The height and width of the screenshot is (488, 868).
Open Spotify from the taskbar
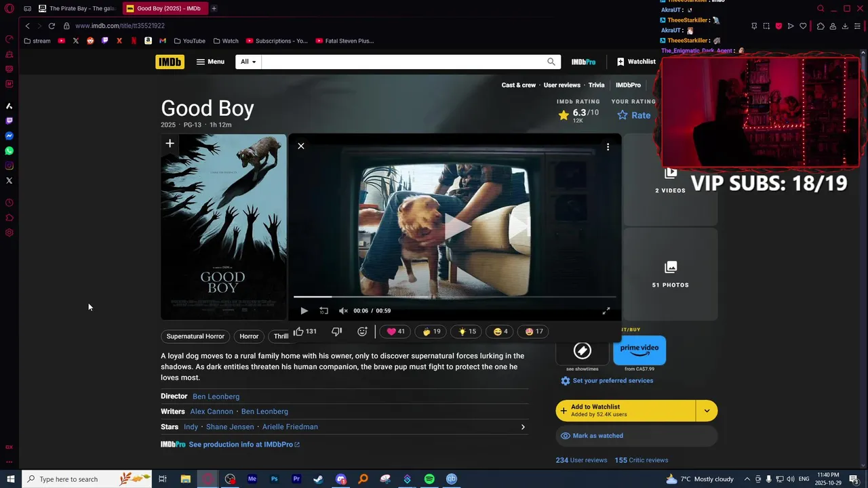pos(429,479)
